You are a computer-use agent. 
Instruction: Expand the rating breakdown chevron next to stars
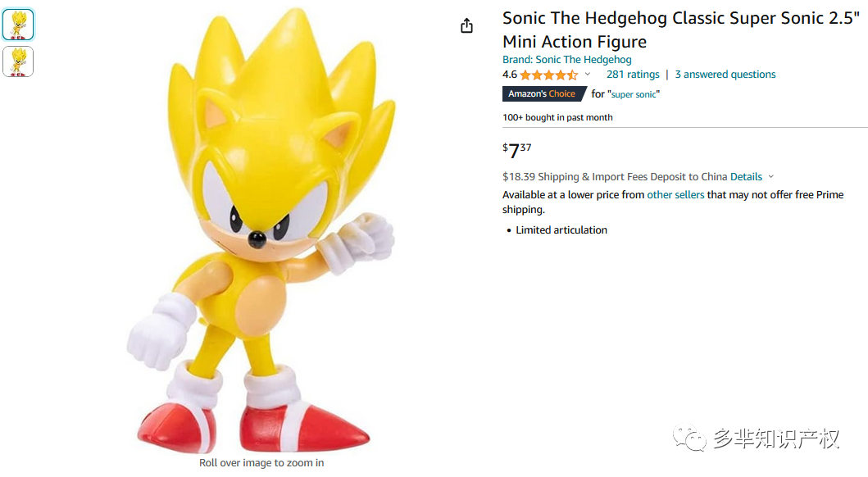point(588,75)
